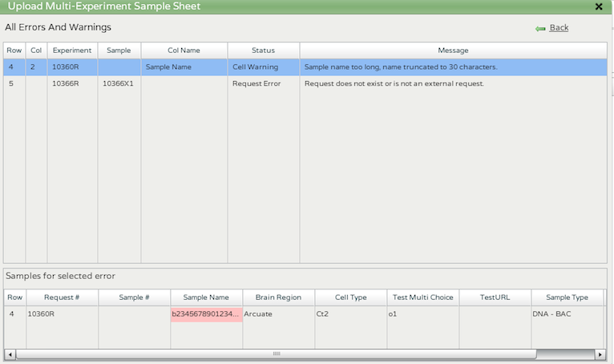Go back via the Back link
614x364 pixels.
point(559,27)
